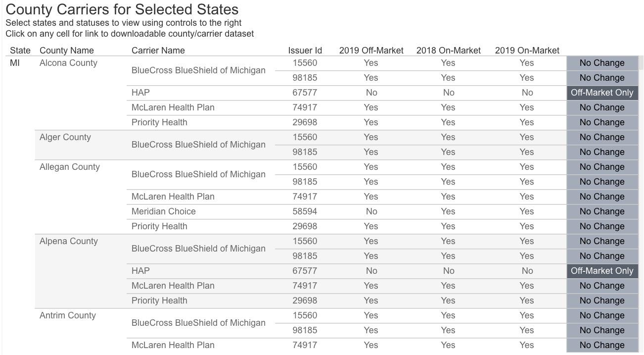The width and height of the screenshot is (644, 355).
Task: Click issuer ID 58594
Action: 305,211
